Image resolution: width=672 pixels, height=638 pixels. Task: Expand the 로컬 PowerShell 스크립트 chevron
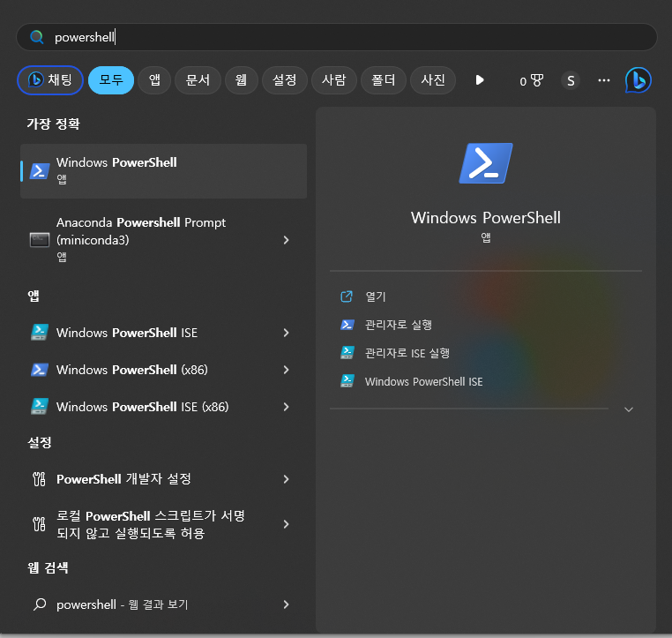tap(286, 524)
